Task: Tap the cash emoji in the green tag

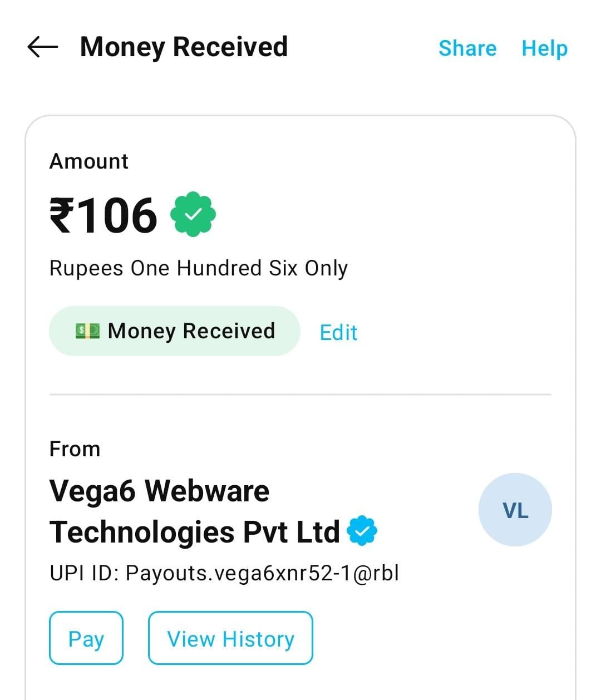Action: coord(87,331)
